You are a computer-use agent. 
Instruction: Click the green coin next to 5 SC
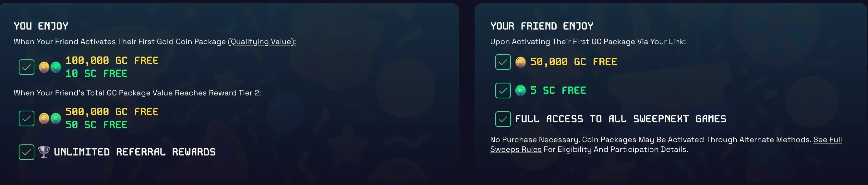(521, 90)
